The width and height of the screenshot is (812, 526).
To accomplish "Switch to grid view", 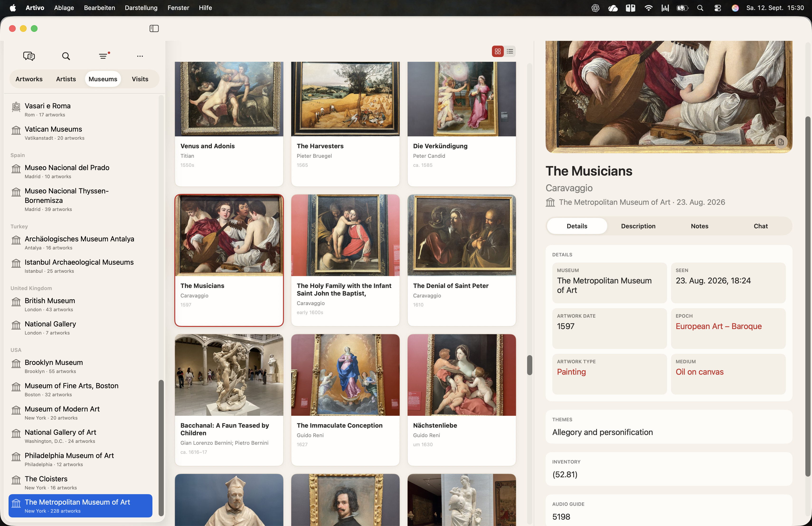I will (x=497, y=51).
